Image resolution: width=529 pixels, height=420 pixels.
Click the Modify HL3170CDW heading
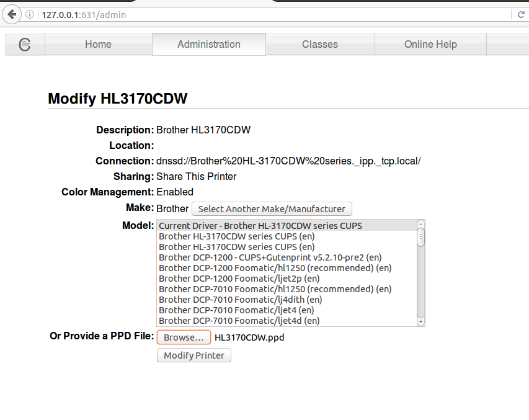(x=118, y=99)
